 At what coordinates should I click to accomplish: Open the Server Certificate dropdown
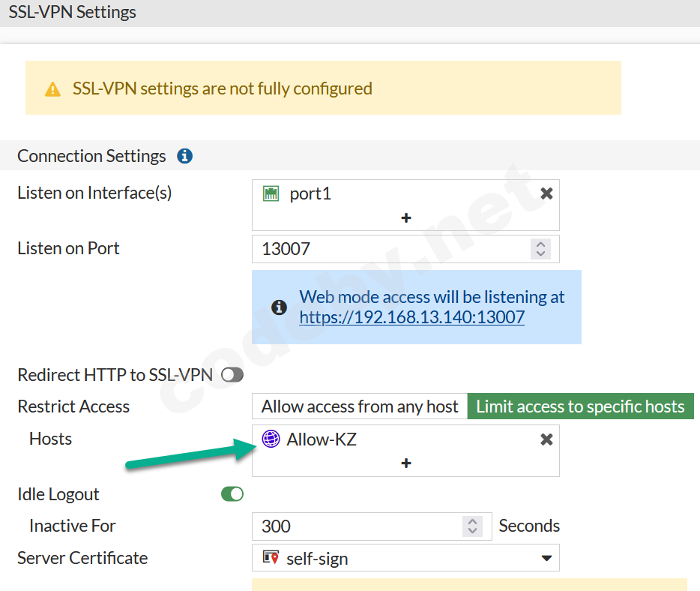[548, 558]
